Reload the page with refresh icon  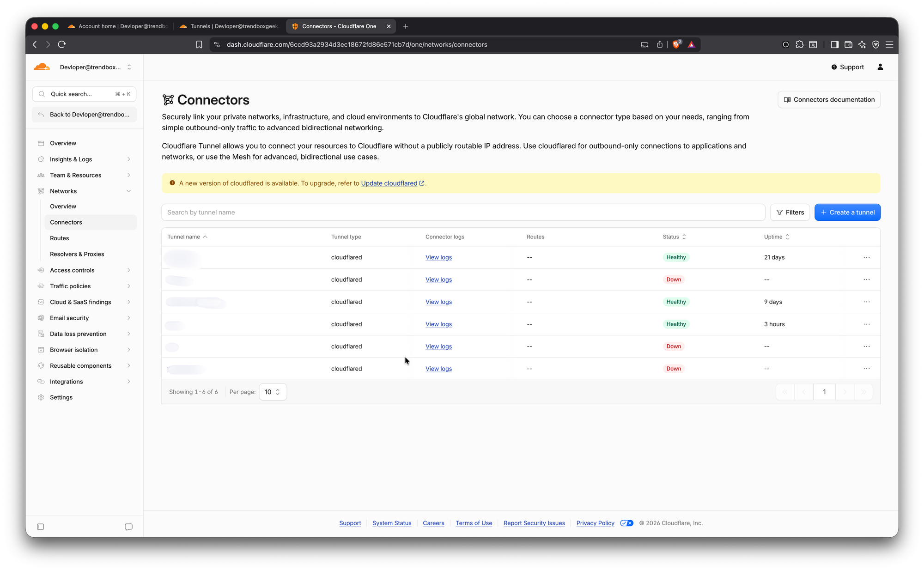[62, 44]
